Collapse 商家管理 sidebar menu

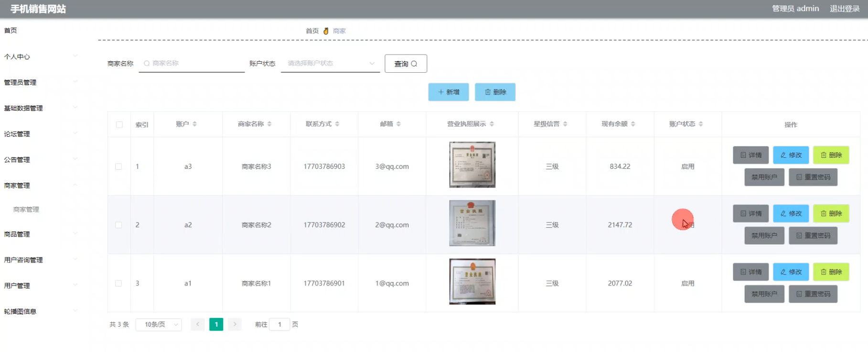point(40,186)
